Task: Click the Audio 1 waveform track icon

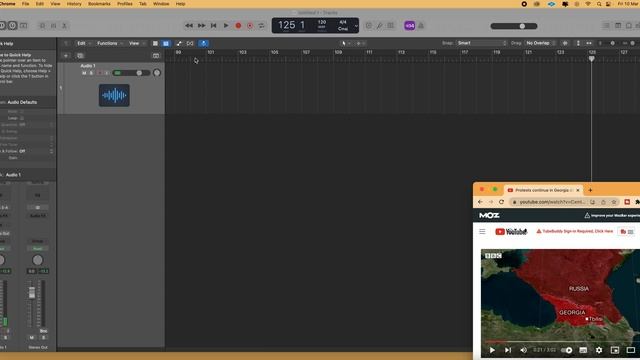Action: (x=114, y=95)
